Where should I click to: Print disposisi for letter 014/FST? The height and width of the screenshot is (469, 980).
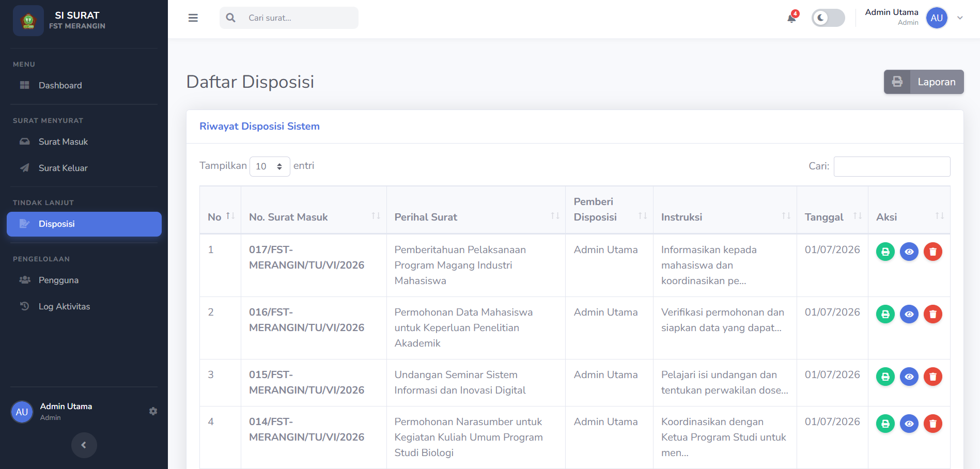click(885, 424)
